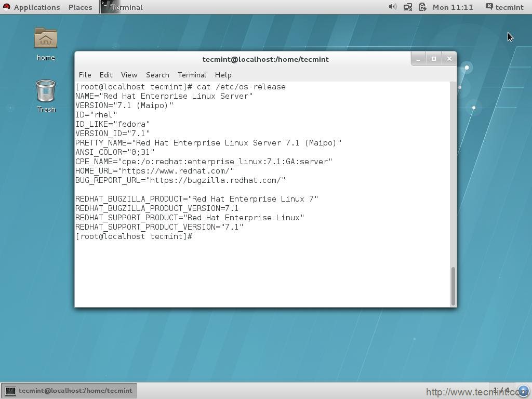
Task: Open the terminal Help menu
Action: [223, 75]
